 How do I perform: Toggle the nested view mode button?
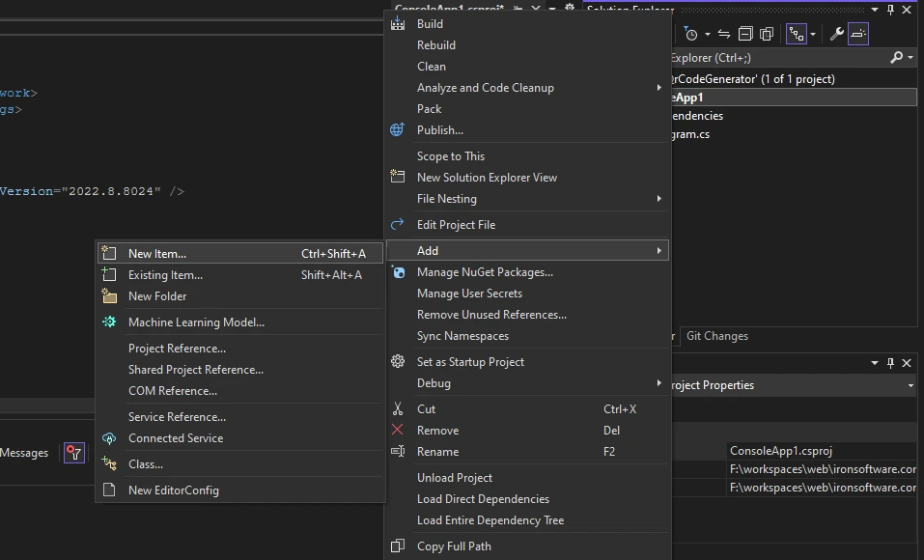(796, 34)
